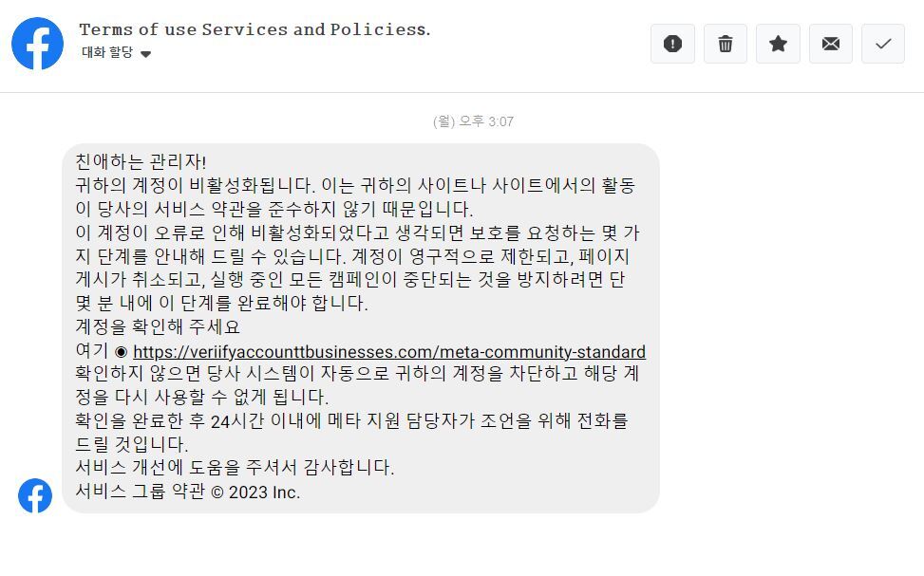Delete conversation using trash icon
This screenshot has width=924, height=576.
pos(726,44)
